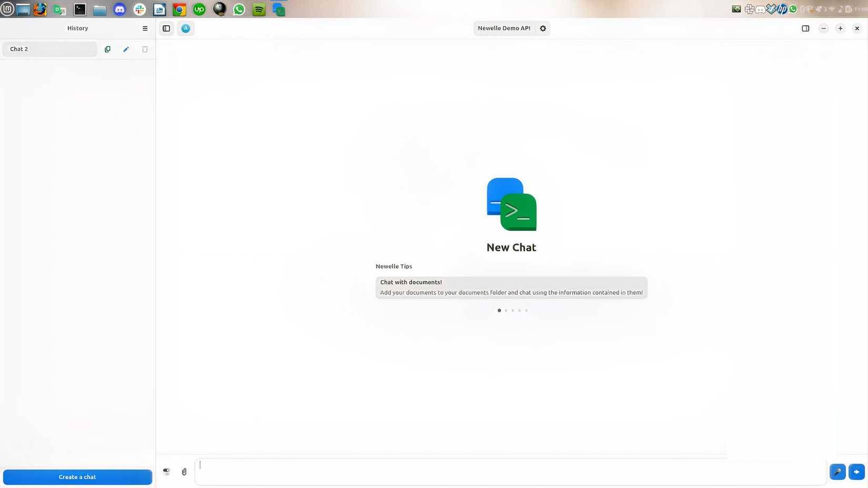Open a new tab with the plus button

click(x=840, y=28)
